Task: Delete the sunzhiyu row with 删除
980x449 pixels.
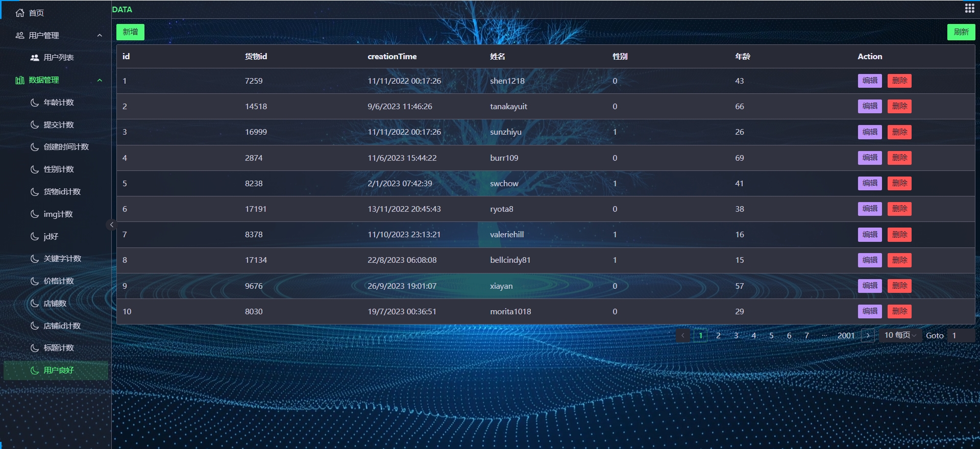Action: (899, 132)
